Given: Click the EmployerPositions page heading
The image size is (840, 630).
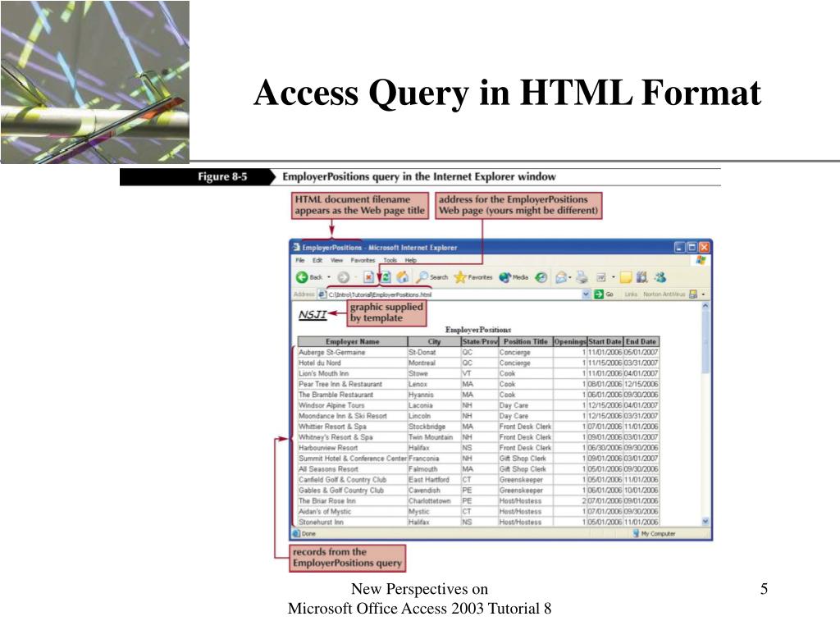Looking at the screenshot, I should [478, 330].
